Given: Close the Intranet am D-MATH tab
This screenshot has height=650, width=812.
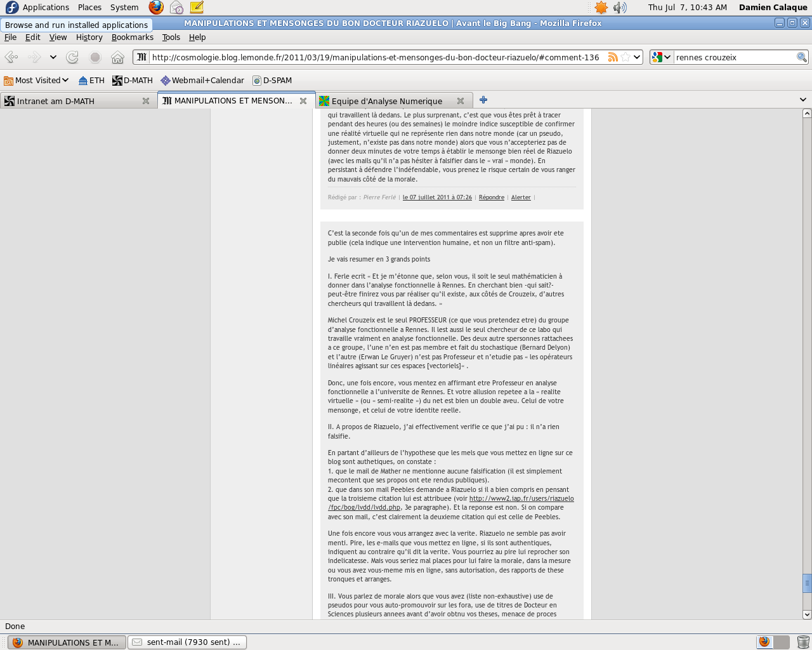Looking at the screenshot, I should tap(146, 101).
